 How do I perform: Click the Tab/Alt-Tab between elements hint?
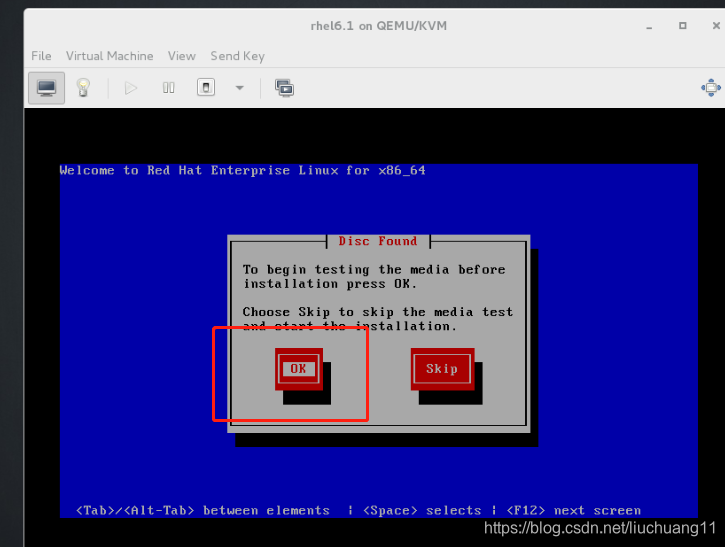203,510
